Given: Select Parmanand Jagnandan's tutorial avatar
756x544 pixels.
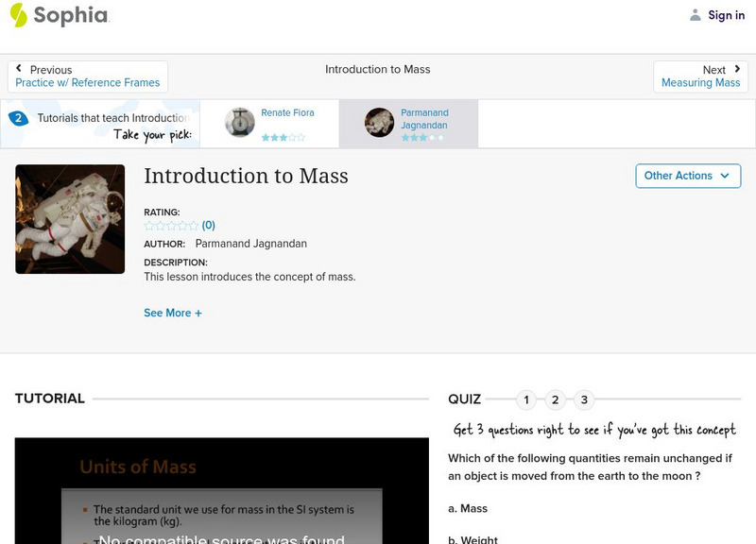Looking at the screenshot, I should click(x=380, y=123).
